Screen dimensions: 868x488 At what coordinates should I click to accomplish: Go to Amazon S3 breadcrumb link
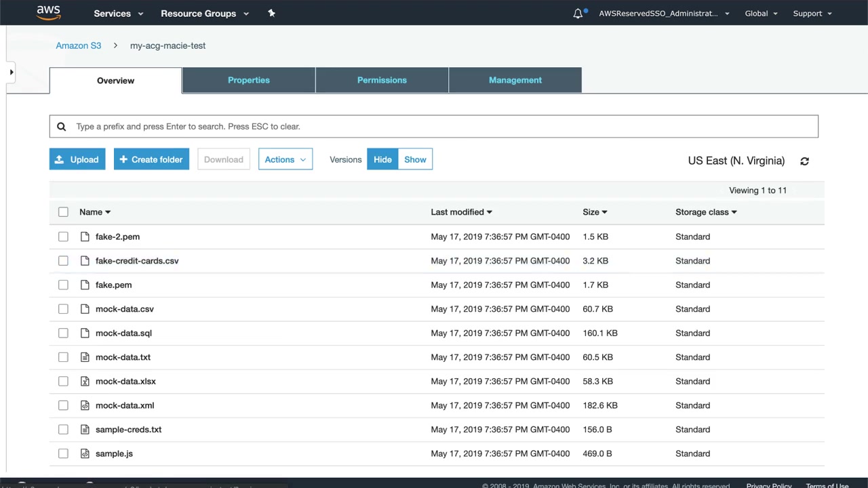click(x=79, y=45)
